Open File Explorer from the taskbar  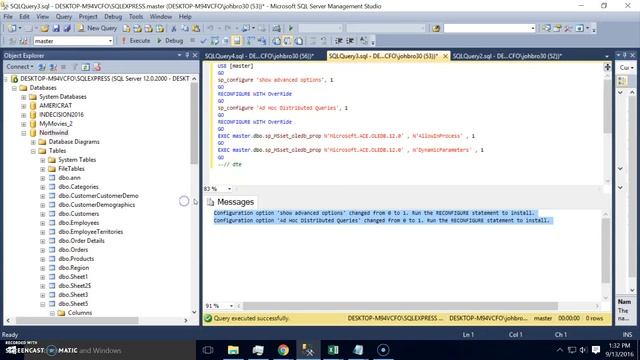pyautogui.click(x=233, y=350)
